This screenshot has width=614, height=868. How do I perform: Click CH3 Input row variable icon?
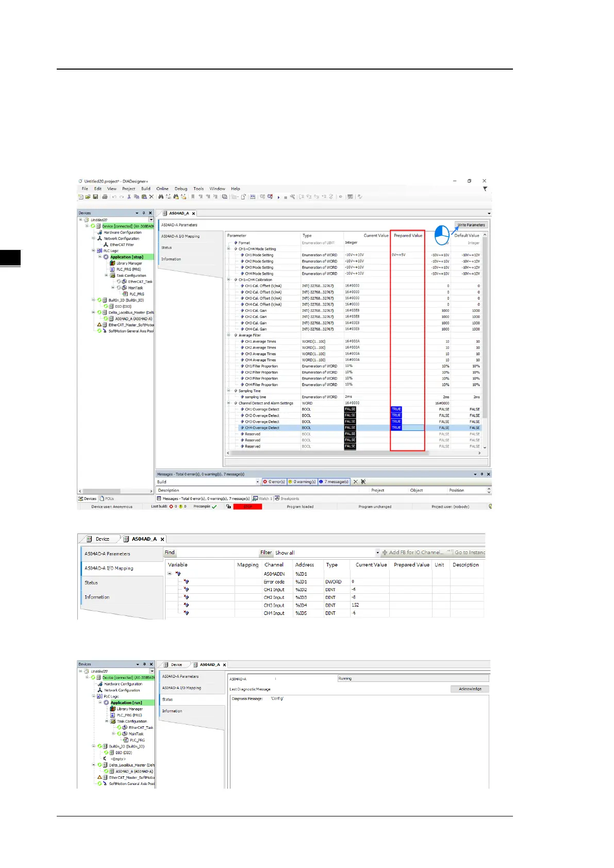(x=186, y=605)
